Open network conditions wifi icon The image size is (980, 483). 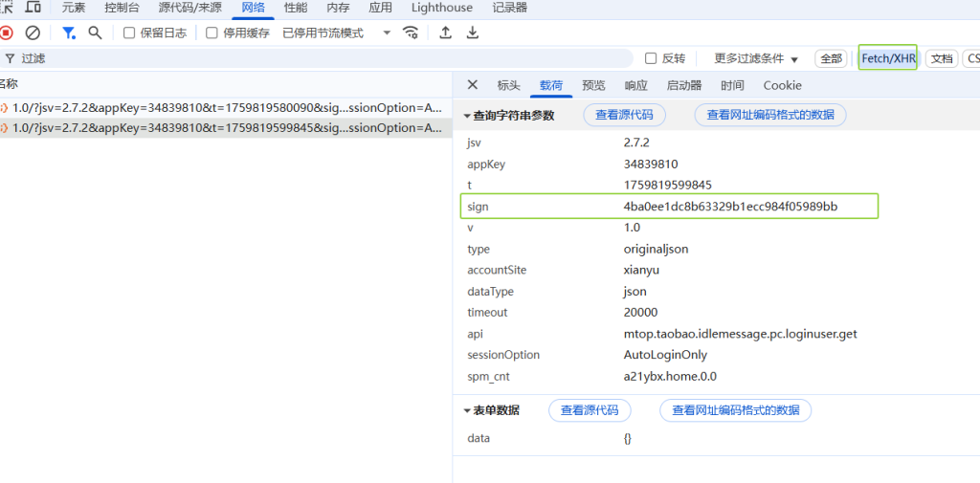click(x=411, y=33)
